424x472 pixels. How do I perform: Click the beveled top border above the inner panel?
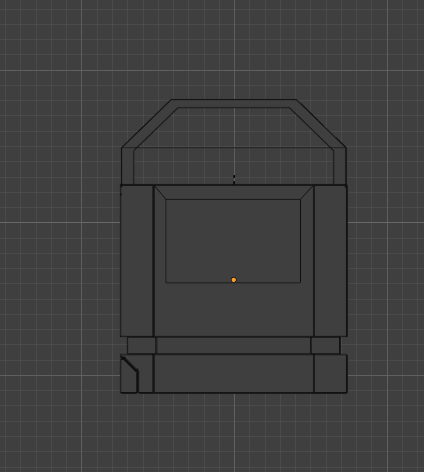click(234, 193)
